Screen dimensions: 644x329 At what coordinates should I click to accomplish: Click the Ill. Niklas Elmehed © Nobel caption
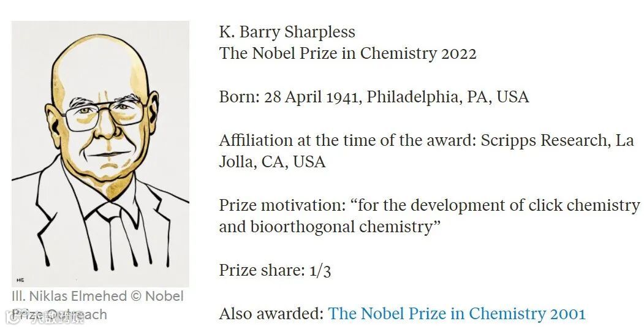(x=98, y=296)
